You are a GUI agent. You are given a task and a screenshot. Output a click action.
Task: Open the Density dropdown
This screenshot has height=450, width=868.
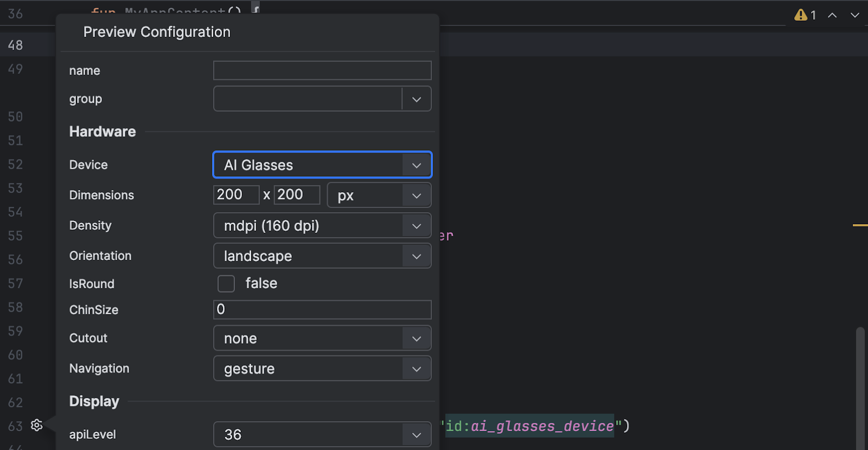click(x=322, y=226)
